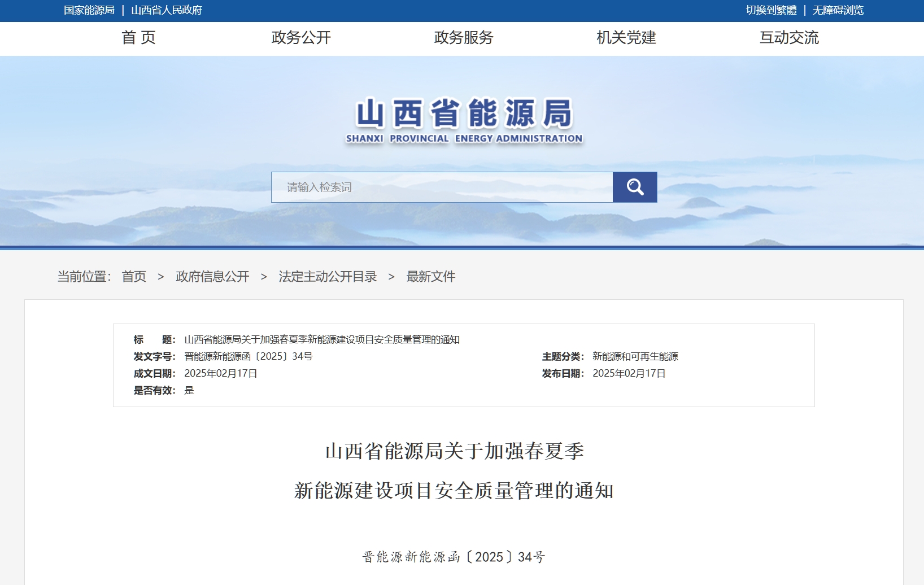
Task: Open the 政务公开 navigation menu
Action: (301, 38)
